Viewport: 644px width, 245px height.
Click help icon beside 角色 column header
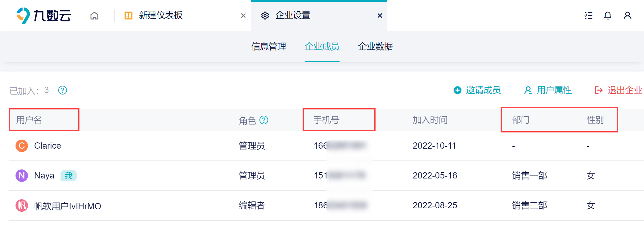tap(264, 120)
